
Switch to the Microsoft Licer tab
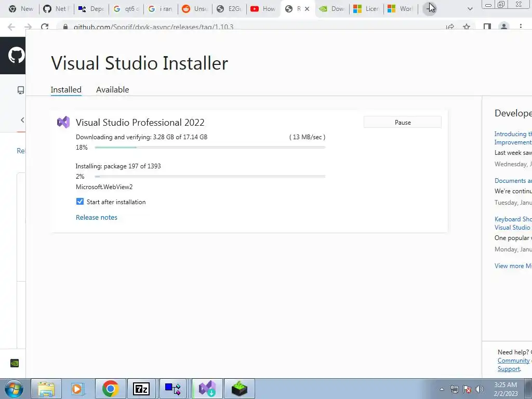pos(366,9)
